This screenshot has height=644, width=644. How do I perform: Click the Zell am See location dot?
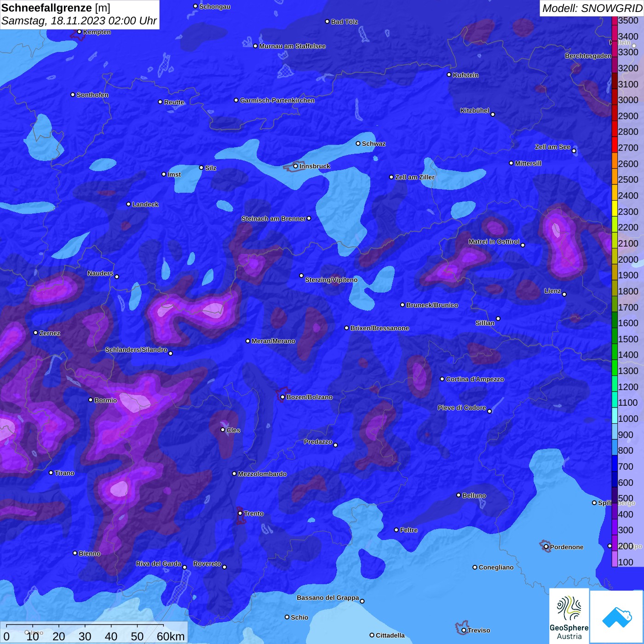574,150
